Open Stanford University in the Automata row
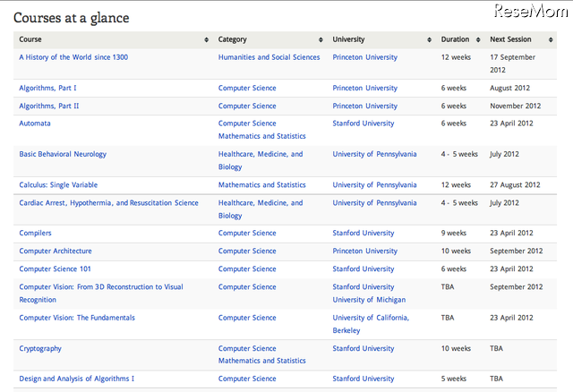Image resolution: width=573 pixels, height=392 pixels. 363,124
